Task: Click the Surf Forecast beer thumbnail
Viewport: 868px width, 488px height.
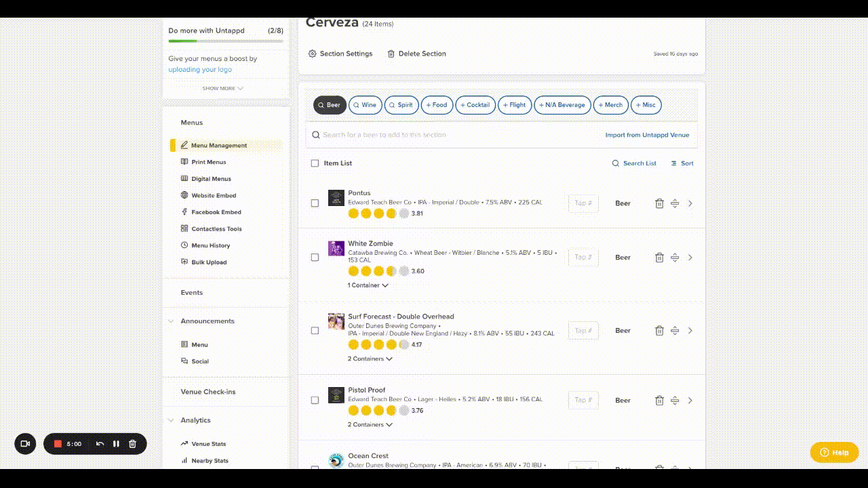Action: [336, 321]
